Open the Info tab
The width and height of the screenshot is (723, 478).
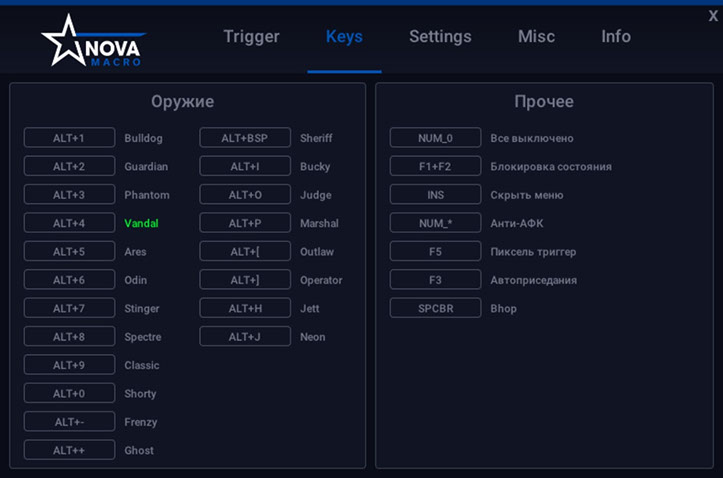click(x=616, y=37)
